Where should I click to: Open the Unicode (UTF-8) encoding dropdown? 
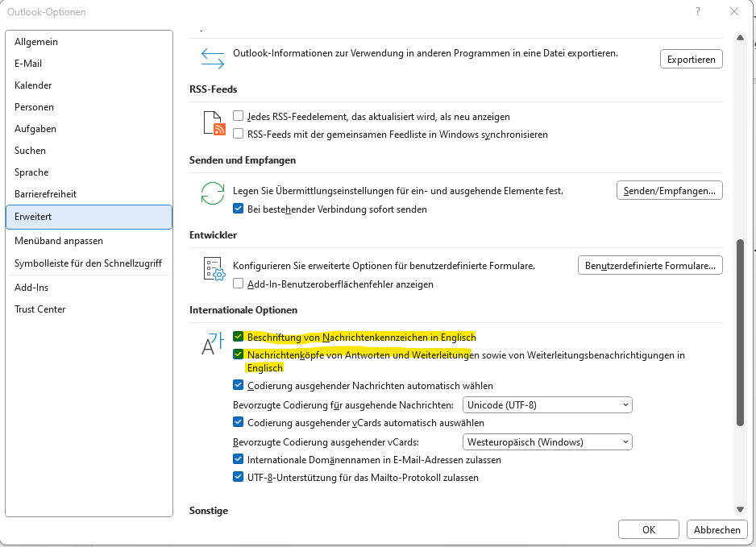click(547, 405)
